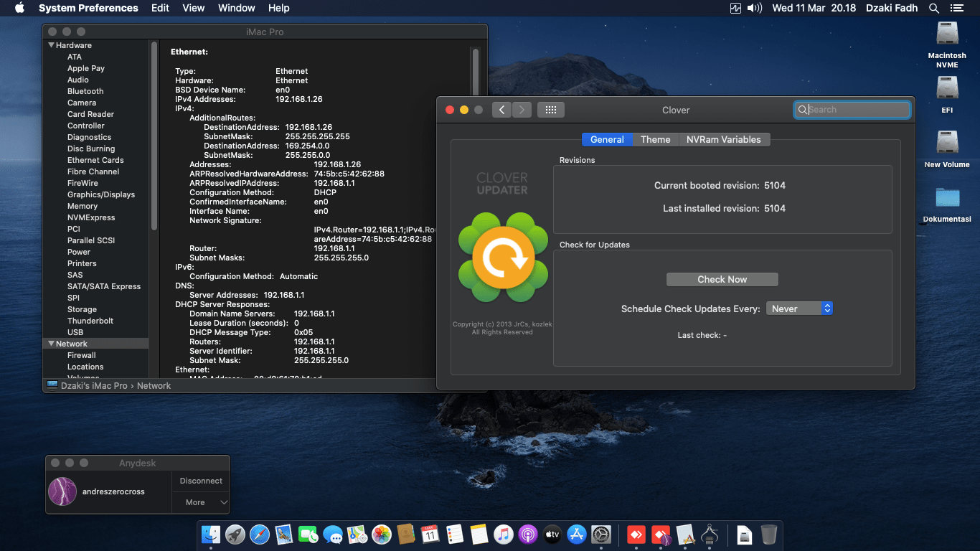Click inside the Clover search field
Viewport: 980px width, 551px height.
pos(854,109)
